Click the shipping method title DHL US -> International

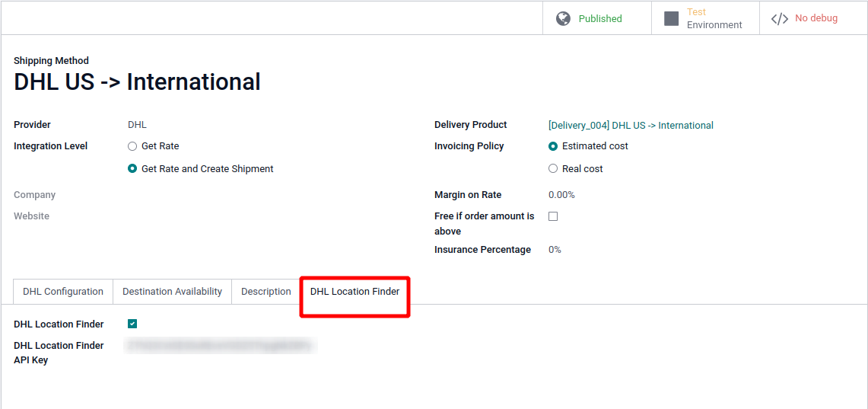(x=137, y=82)
